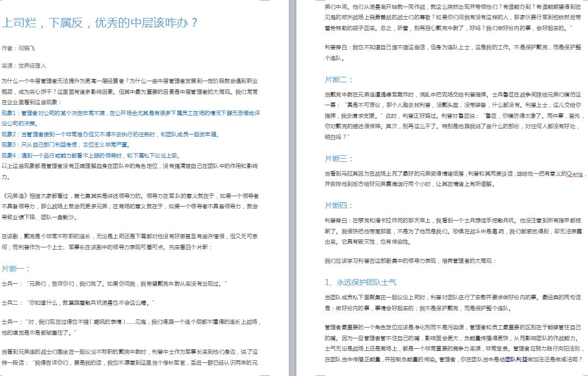Click the heading 片断四：
Screen dimensions: 588x376
340,205
